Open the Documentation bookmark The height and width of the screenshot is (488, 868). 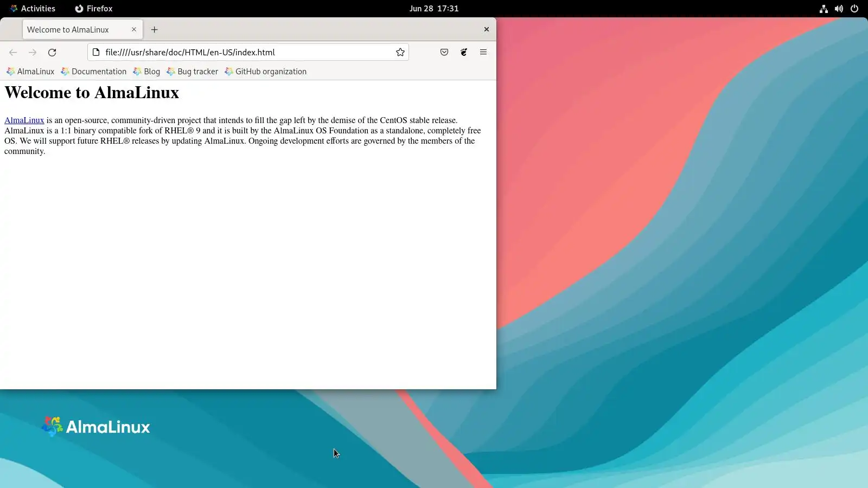tap(94, 72)
